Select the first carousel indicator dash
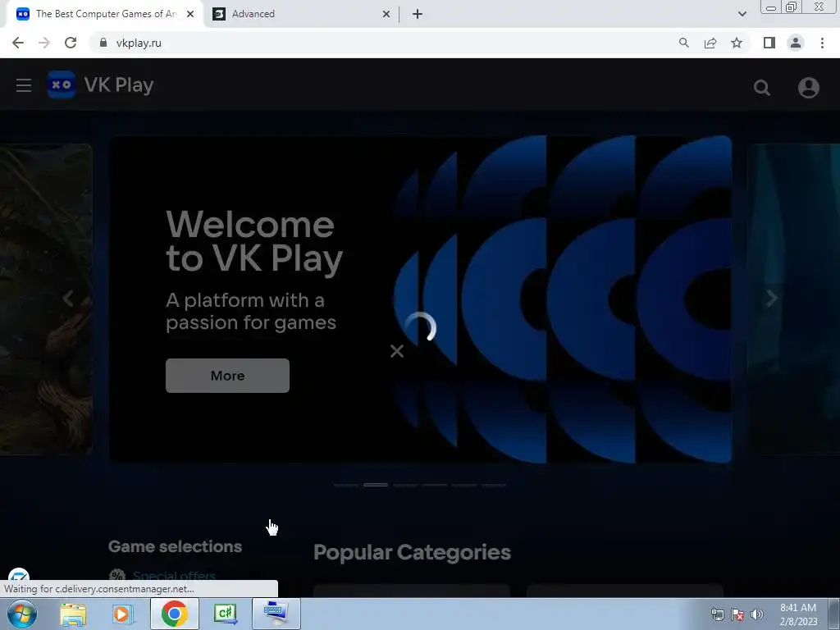Viewport: 840px width, 630px height. coord(346,485)
